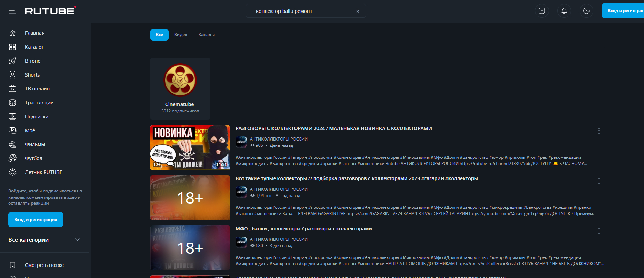
Task: Open video title 'Вот такие тупые коллекторы'
Action: tap(357, 178)
